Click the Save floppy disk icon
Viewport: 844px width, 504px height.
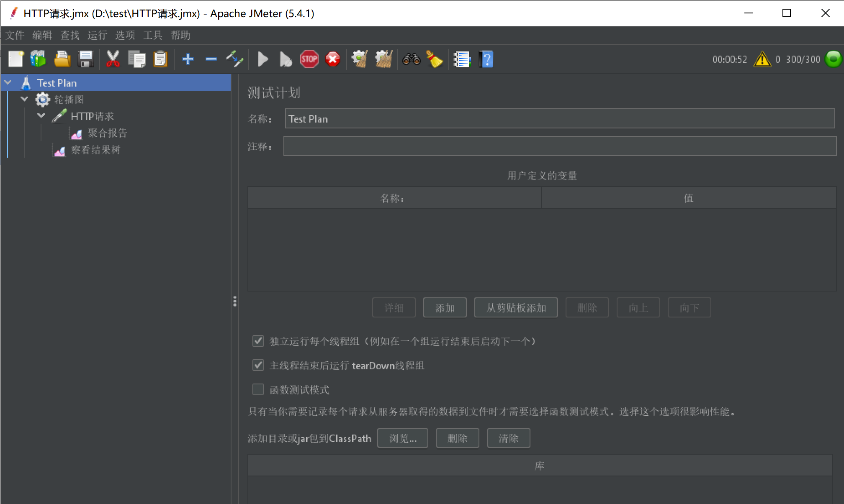[x=86, y=59]
